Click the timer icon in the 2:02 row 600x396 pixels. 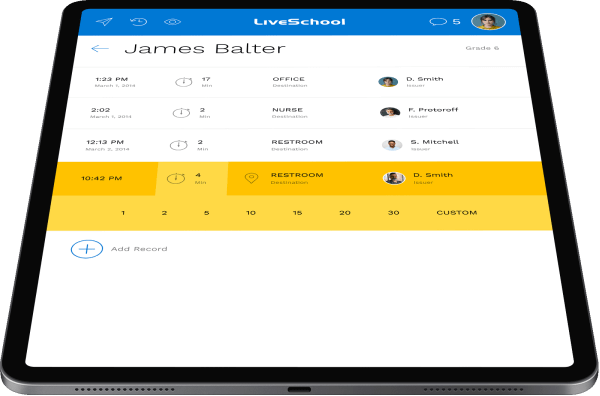(x=181, y=112)
